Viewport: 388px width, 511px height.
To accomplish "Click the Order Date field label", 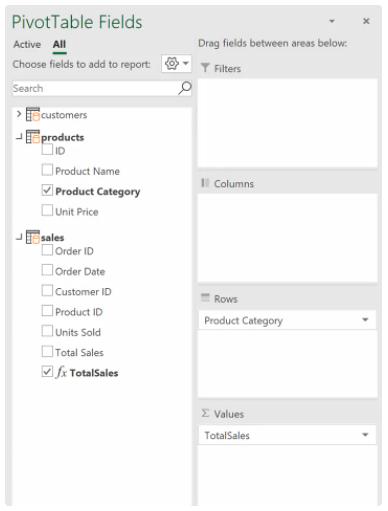I will [x=80, y=271].
